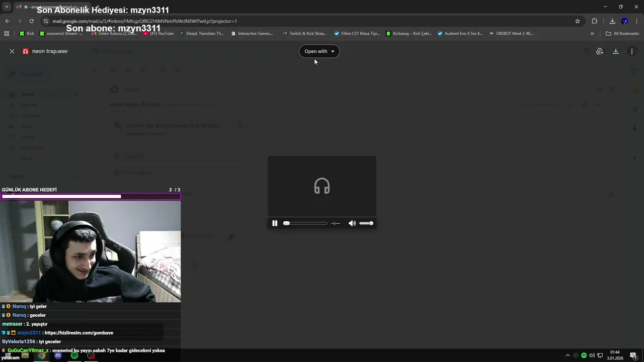Click the red headphone audio file icon
This screenshot has width=644, height=362.
click(x=26, y=51)
